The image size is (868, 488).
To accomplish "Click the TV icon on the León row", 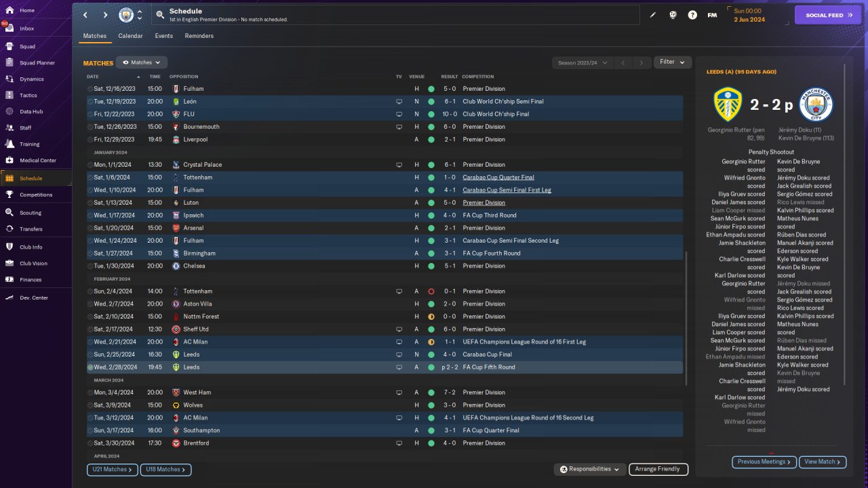I will pyautogui.click(x=399, y=102).
